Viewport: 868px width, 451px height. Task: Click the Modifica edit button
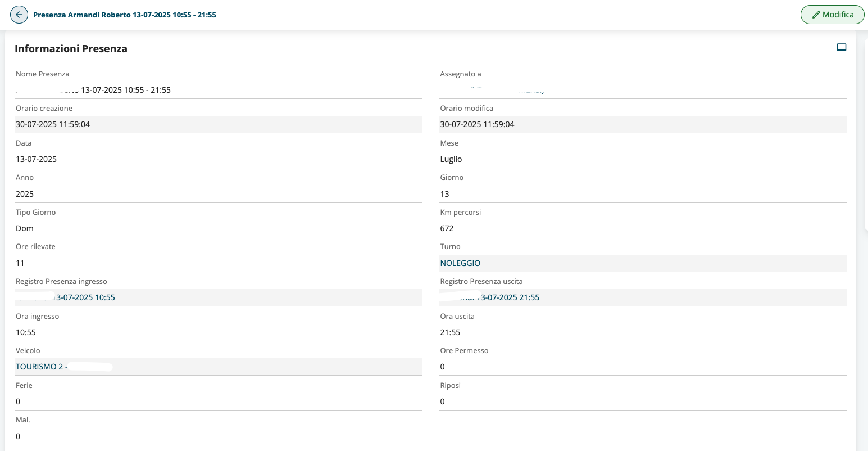pos(832,15)
